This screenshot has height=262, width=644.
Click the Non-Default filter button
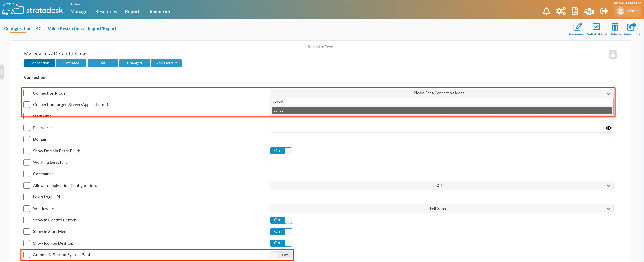pyautogui.click(x=166, y=63)
